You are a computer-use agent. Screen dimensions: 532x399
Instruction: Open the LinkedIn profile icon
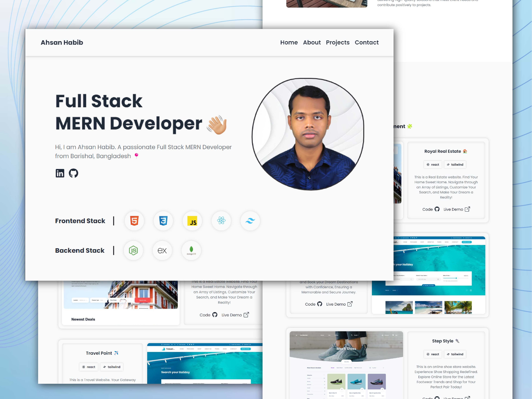60,173
